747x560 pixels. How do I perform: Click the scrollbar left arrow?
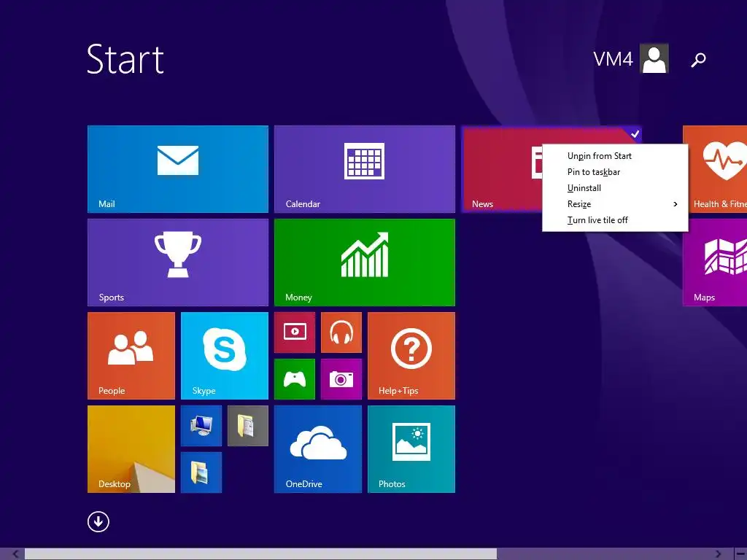click(x=15, y=554)
